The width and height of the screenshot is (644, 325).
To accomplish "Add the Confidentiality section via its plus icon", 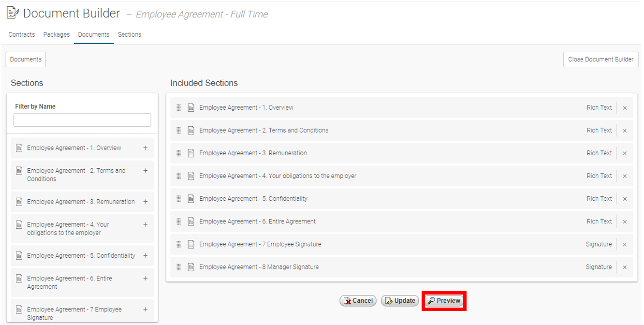I will coord(145,255).
